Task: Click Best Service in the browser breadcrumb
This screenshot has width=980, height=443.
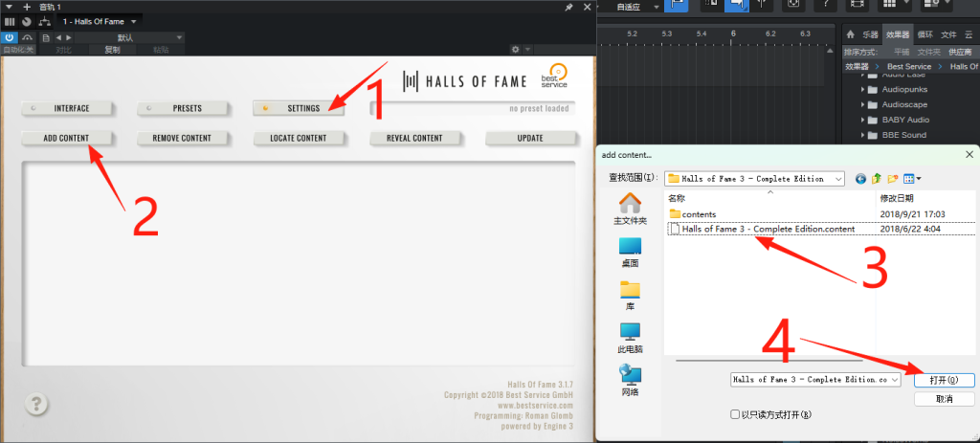Action: click(x=909, y=66)
